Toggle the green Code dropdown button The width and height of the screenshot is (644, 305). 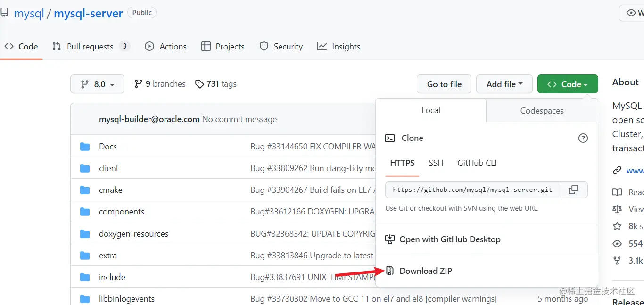[568, 84]
